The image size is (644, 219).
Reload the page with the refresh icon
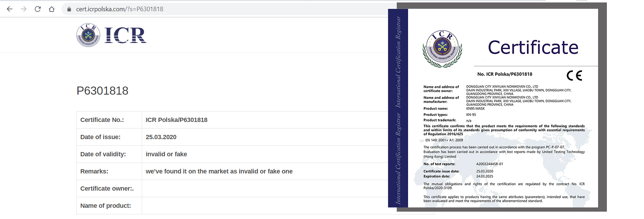[x=37, y=9]
